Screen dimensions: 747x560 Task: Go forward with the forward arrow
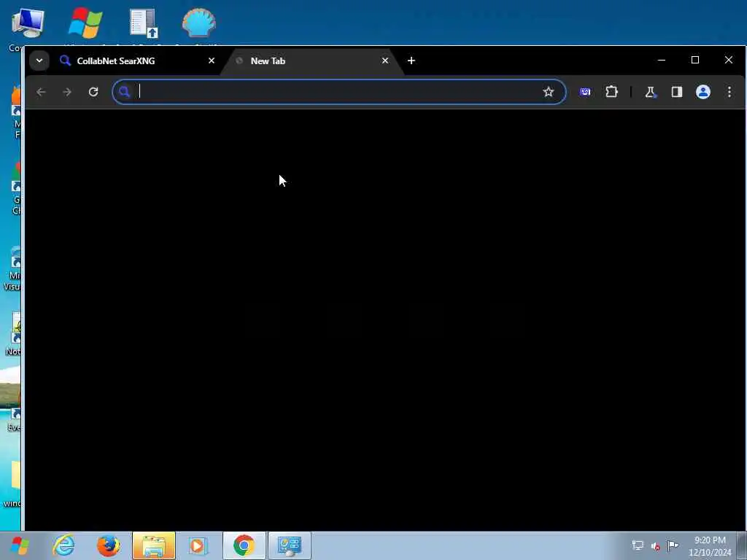tap(67, 92)
